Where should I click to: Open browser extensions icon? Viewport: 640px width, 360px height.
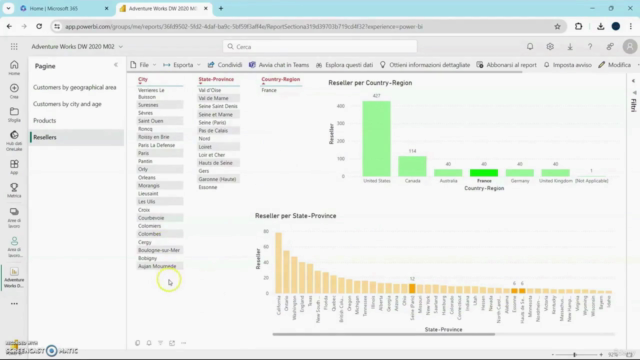coord(578,27)
